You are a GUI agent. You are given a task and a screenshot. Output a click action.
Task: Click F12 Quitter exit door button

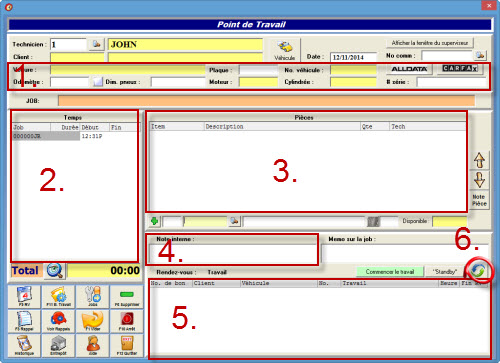pos(127,346)
